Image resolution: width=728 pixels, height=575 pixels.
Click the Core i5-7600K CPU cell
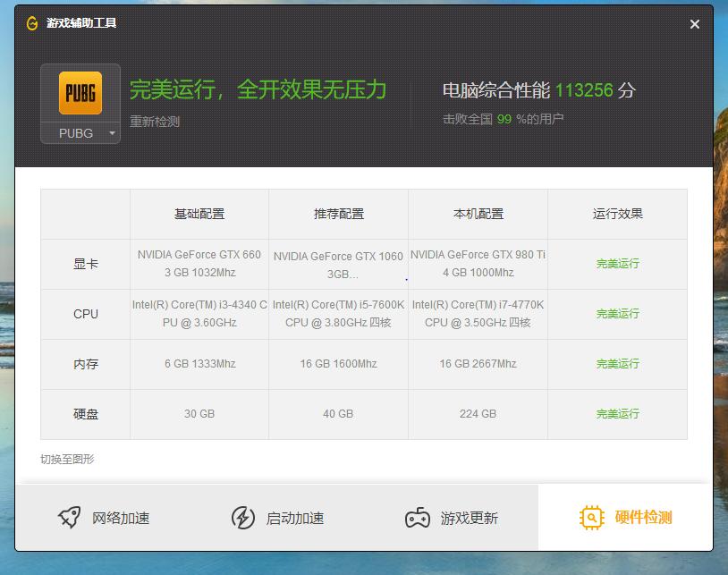[x=338, y=314]
